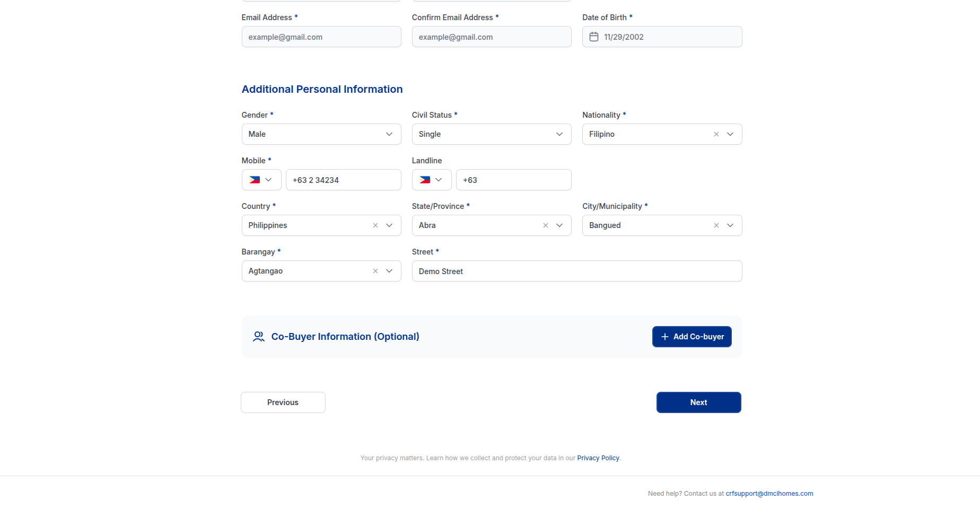980x509 pixels.
Task: Clear the Country Philippines selection
Action: [x=375, y=225]
